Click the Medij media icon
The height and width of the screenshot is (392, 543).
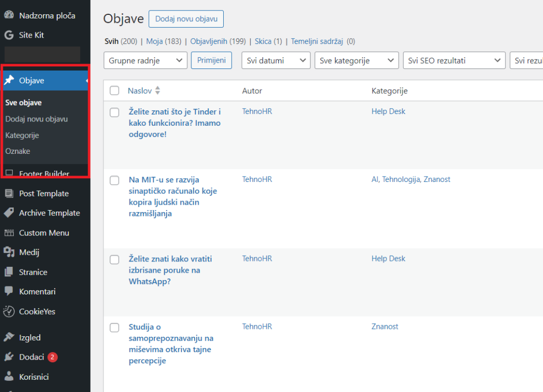click(x=8, y=252)
